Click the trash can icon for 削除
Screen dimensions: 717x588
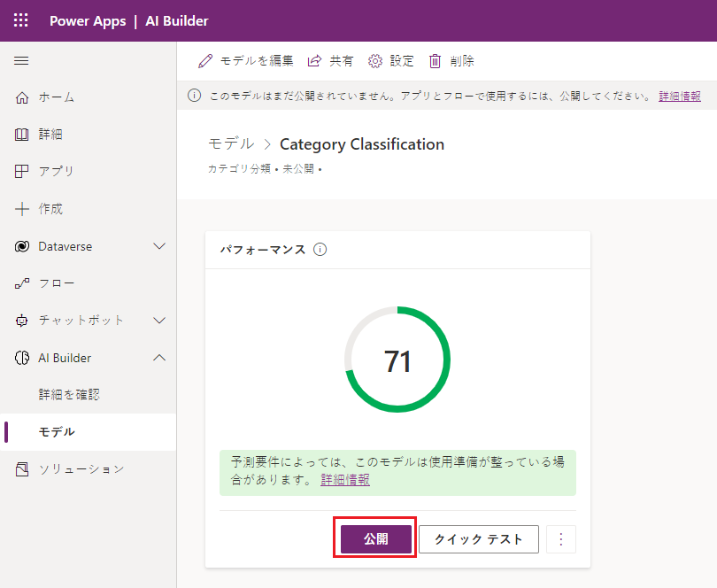tap(435, 61)
